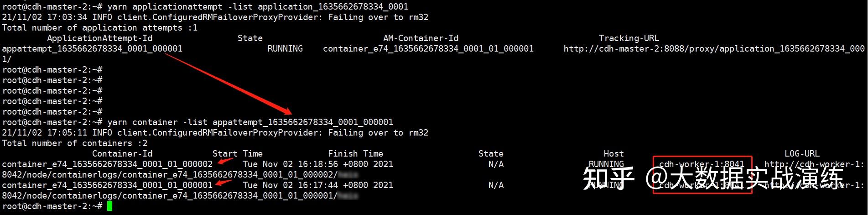868x215 pixels.
Task: Select the Finish Time column header
Action: click(355, 154)
